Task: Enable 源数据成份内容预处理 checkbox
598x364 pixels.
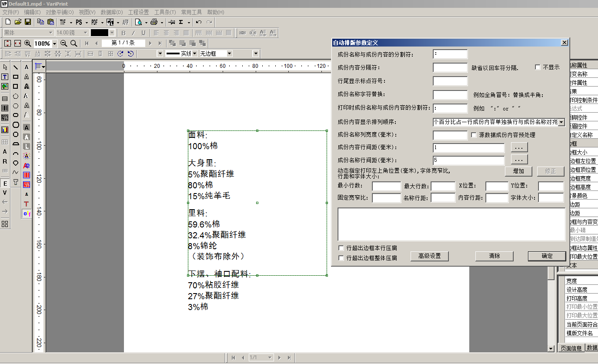Action: coord(474,135)
